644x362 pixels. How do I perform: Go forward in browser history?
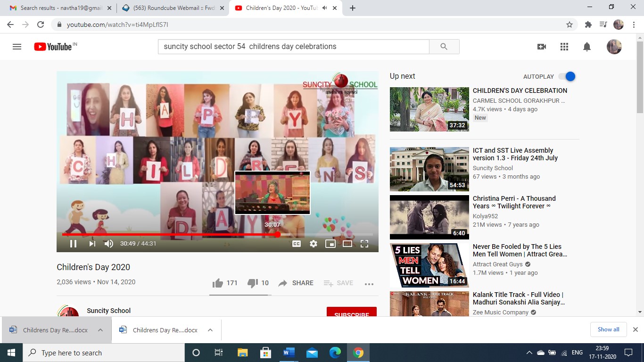click(25, 25)
